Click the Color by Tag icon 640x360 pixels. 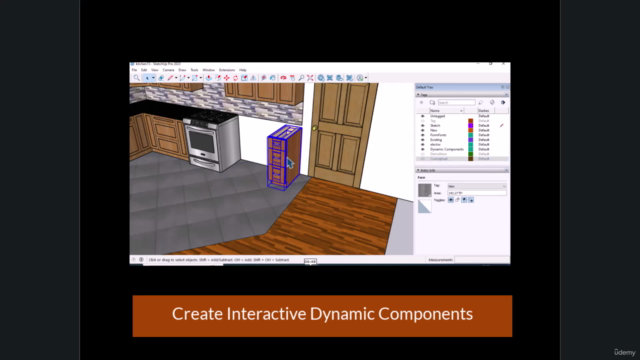(x=492, y=102)
